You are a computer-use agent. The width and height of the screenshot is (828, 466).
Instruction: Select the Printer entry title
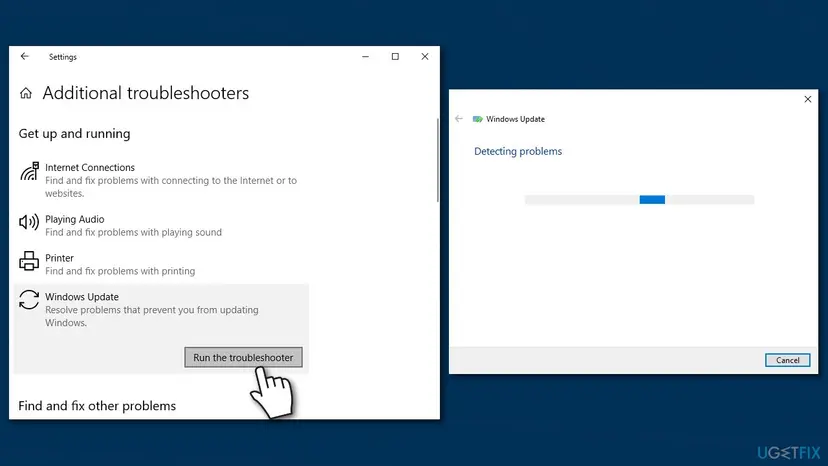pyautogui.click(x=59, y=258)
